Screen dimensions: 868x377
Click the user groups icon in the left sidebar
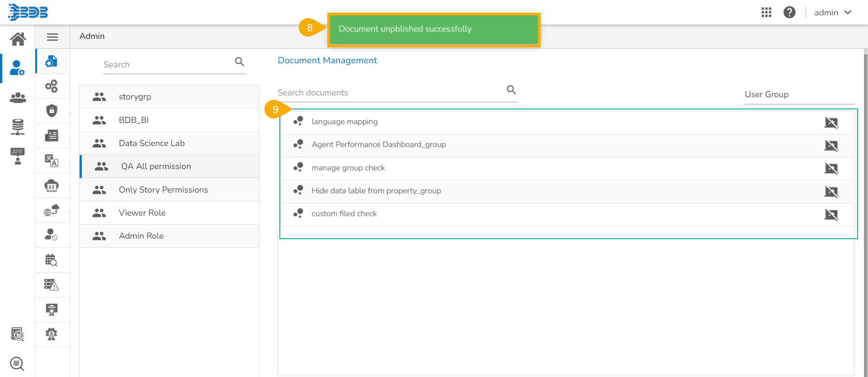(18, 98)
